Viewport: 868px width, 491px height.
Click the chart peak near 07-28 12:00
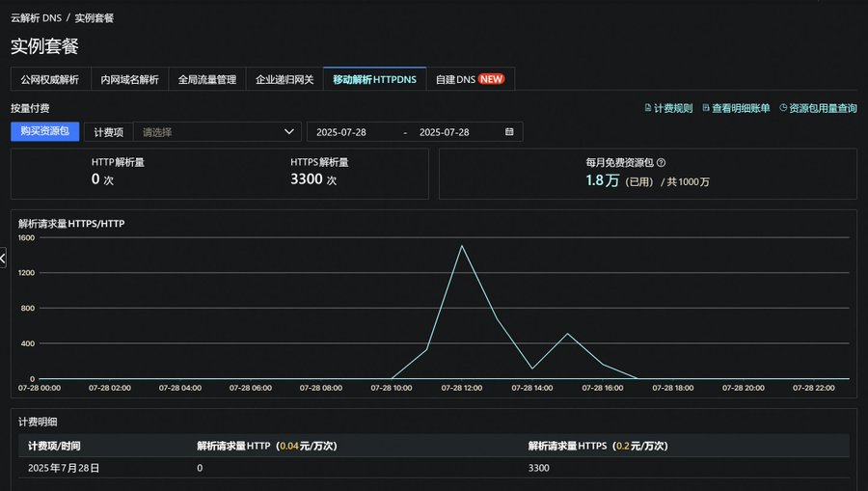[462, 246]
